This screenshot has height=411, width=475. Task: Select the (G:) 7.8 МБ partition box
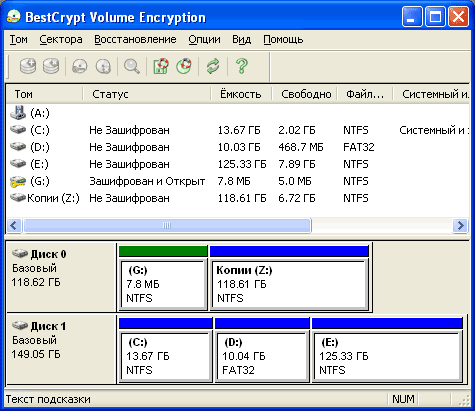click(163, 284)
